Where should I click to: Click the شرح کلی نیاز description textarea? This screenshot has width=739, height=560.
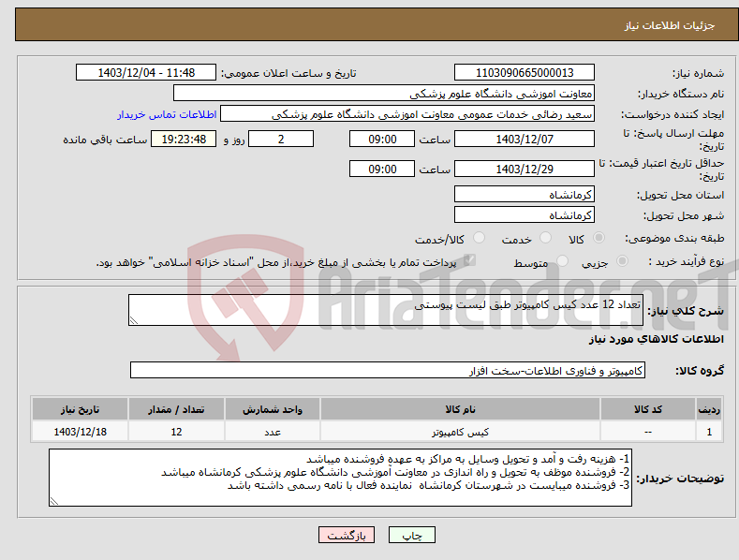[x=386, y=310]
